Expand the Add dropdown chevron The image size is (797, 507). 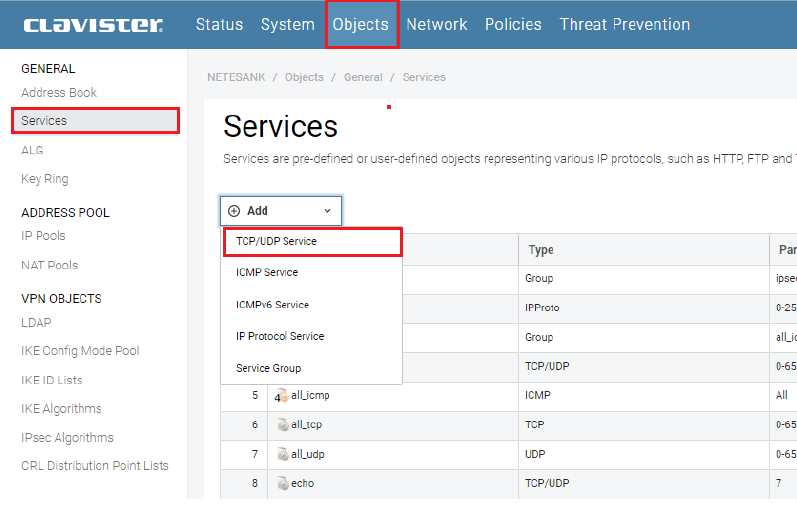point(327,211)
